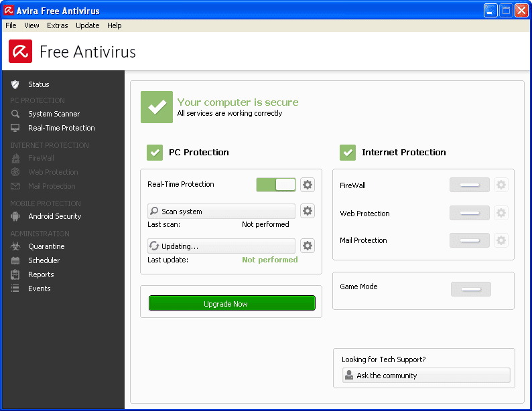Click the Web Protection globe icon
Screen dimensions: 532x411
point(15,172)
